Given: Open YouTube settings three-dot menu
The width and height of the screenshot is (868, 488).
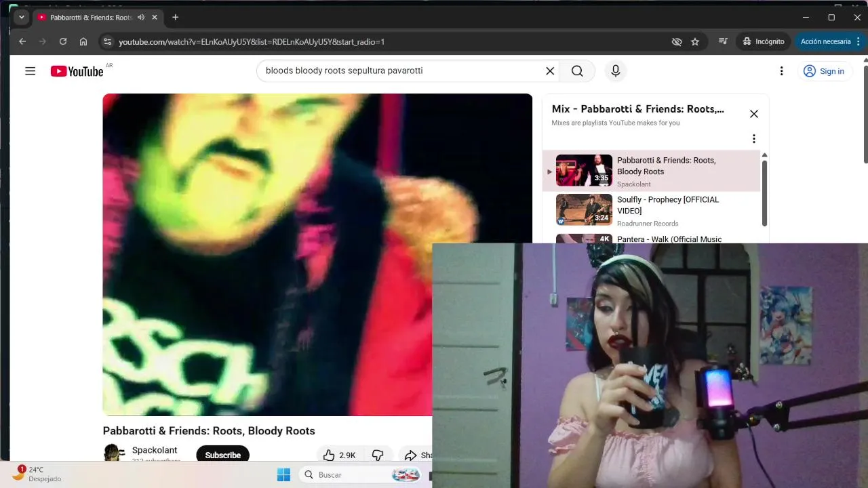Looking at the screenshot, I should (x=781, y=71).
